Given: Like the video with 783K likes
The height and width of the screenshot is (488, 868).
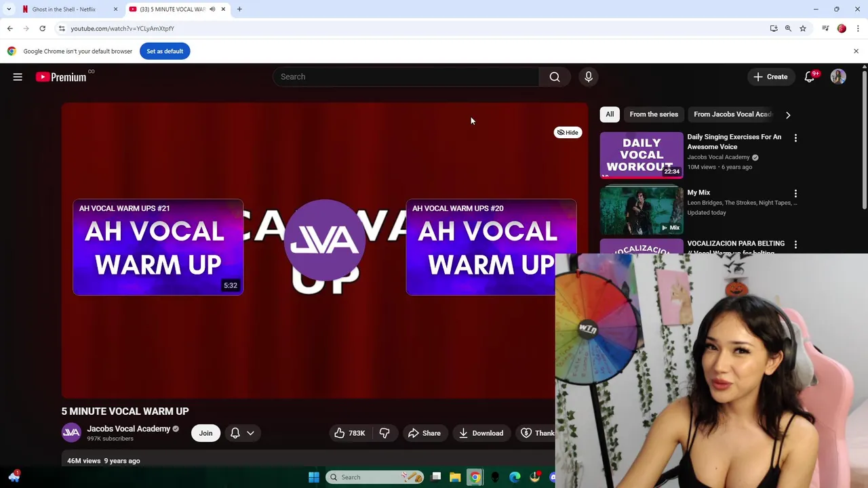Looking at the screenshot, I should [349, 433].
